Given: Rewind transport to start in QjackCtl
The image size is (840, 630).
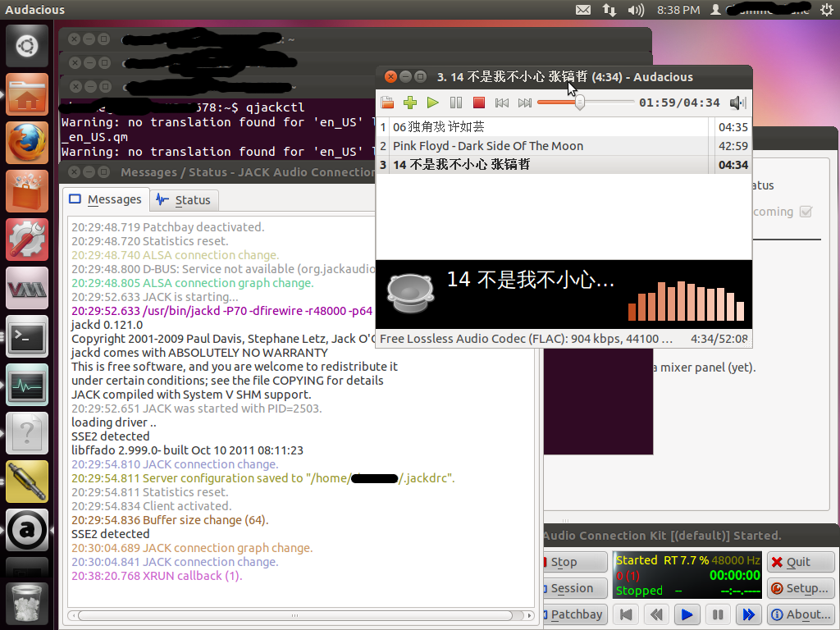Looking at the screenshot, I should click(x=626, y=614).
